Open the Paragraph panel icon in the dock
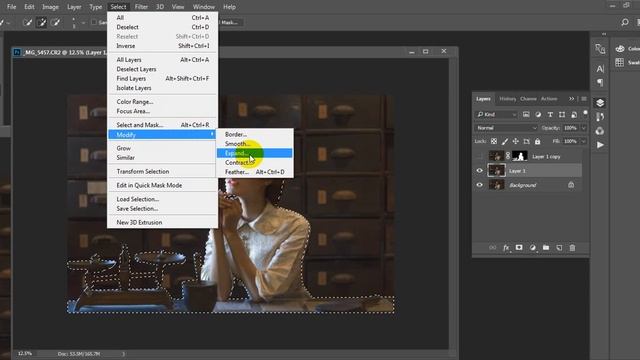 (600, 83)
